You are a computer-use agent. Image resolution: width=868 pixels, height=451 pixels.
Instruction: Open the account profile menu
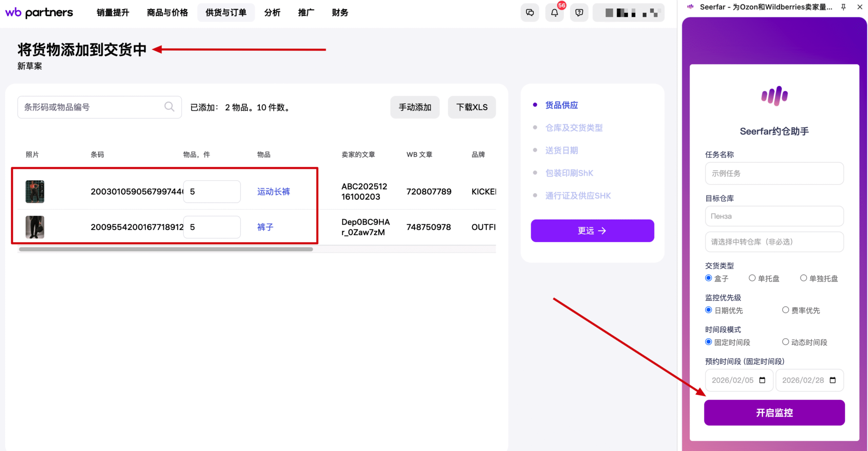(x=628, y=13)
